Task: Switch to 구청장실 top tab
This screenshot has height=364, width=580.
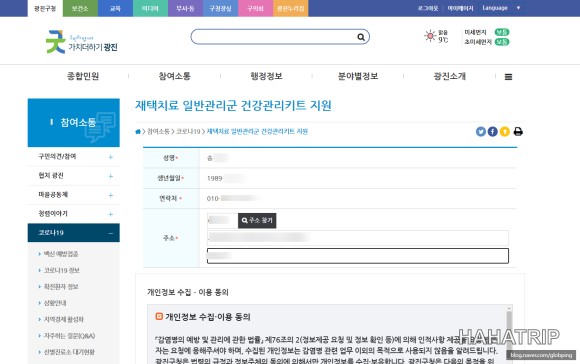Action: 220,9
